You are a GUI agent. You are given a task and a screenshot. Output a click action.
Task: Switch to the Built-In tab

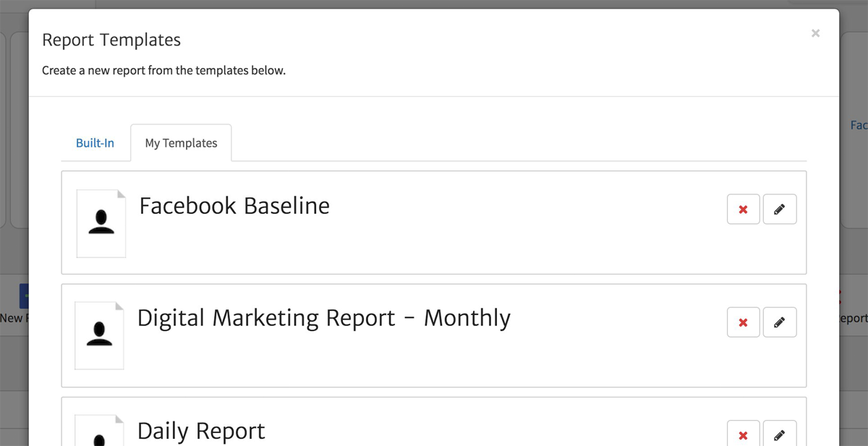(x=95, y=143)
